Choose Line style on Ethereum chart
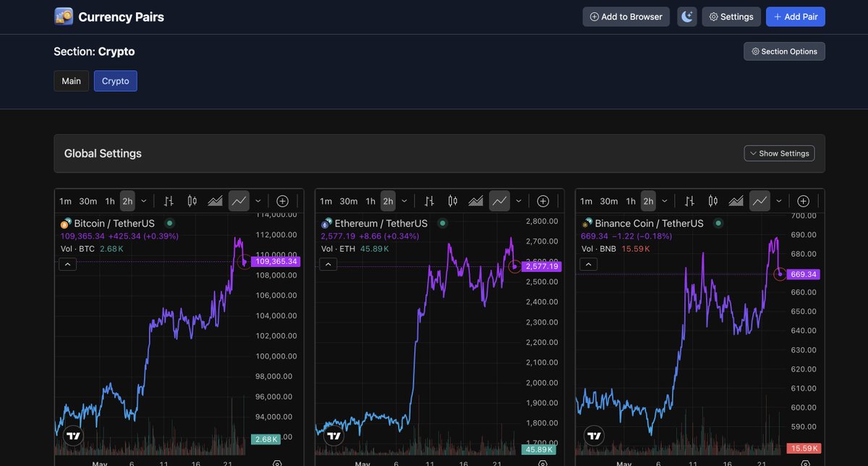The image size is (868, 466). [x=499, y=201]
